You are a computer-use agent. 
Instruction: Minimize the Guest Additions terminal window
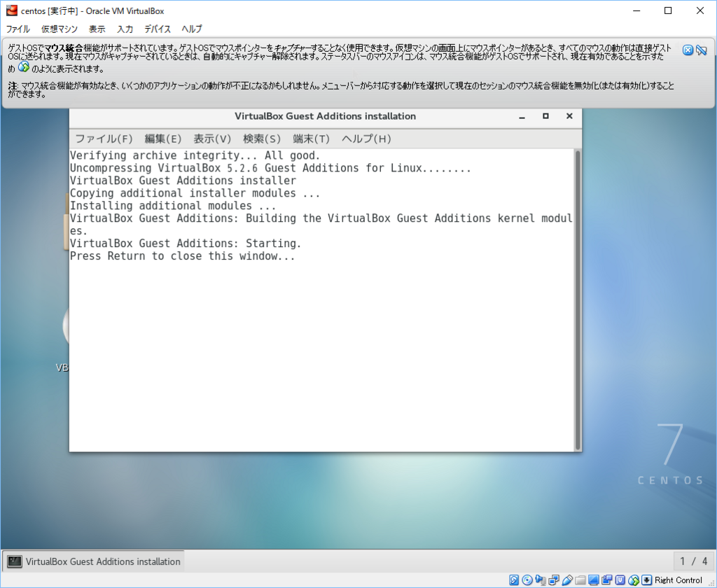522,117
